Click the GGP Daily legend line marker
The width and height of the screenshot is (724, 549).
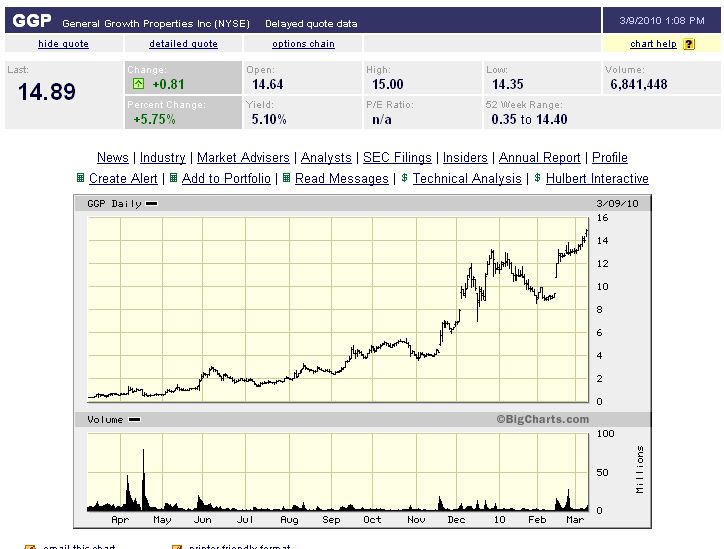pos(151,203)
